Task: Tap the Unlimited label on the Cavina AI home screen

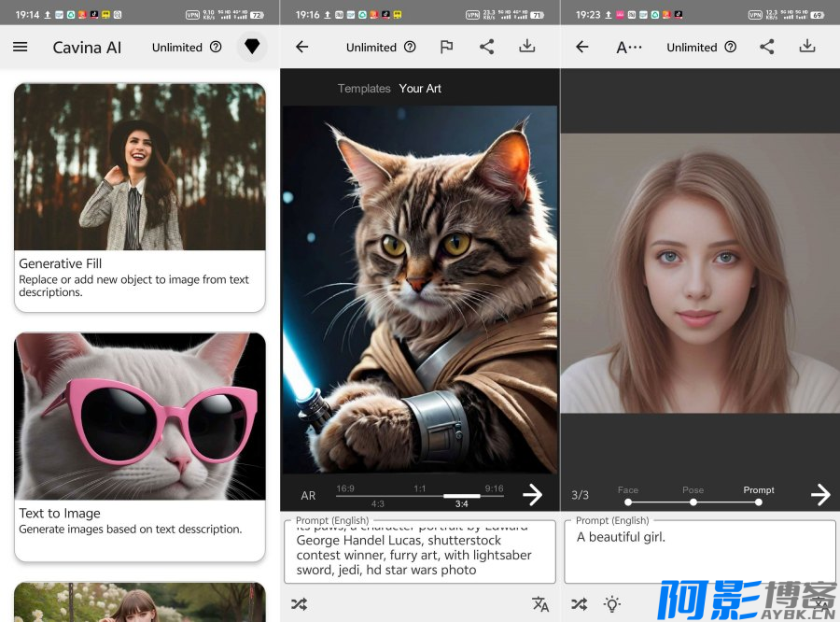Action: pos(176,48)
